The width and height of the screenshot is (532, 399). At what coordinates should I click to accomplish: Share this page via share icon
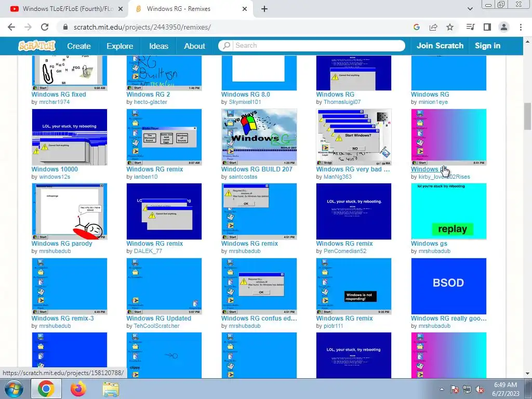coord(433,27)
